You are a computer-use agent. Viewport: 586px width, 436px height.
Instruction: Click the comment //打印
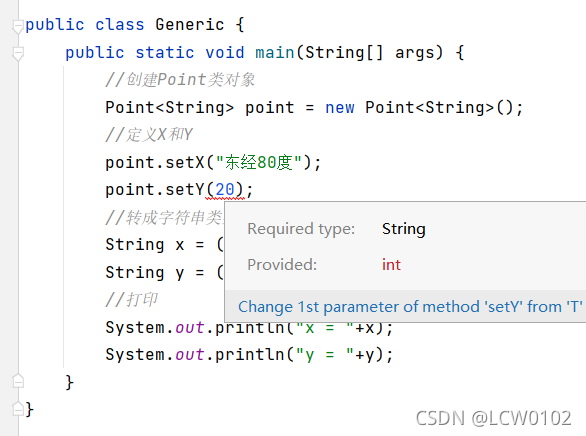[132, 300]
